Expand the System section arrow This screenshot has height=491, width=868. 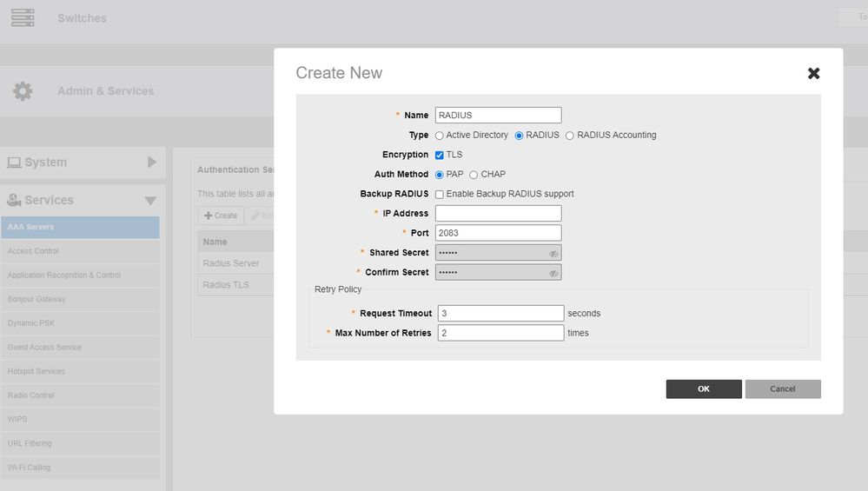(x=152, y=163)
